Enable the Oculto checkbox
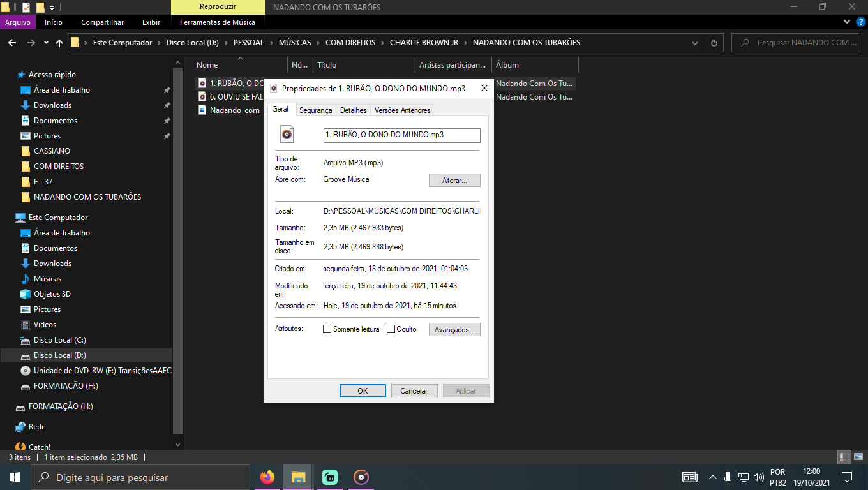The width and height of the screenshot is (868, 490). [x=391, y=329]
